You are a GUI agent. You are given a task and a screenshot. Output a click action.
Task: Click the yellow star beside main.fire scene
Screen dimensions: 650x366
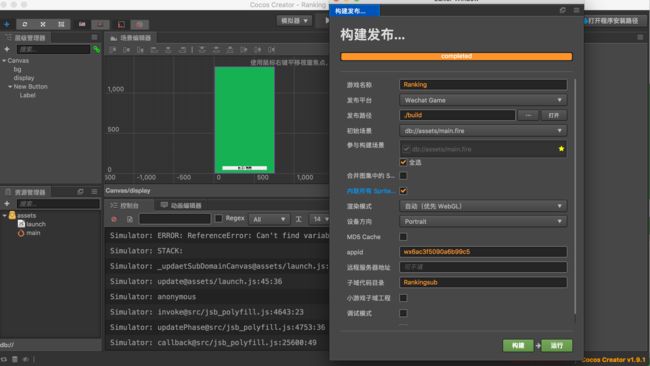click(x=561, y=148)
